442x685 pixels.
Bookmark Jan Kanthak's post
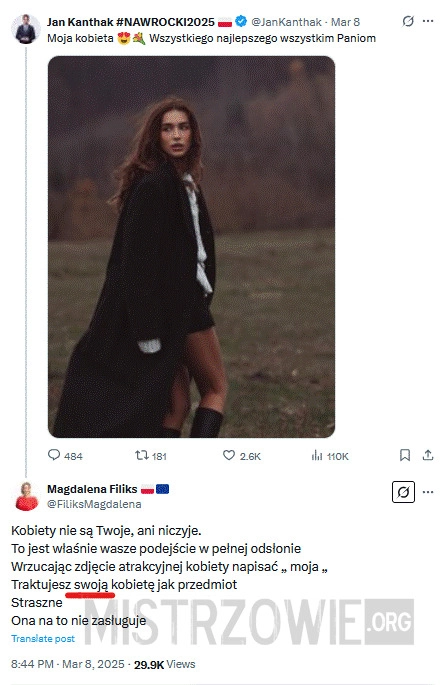pos(405,455)
